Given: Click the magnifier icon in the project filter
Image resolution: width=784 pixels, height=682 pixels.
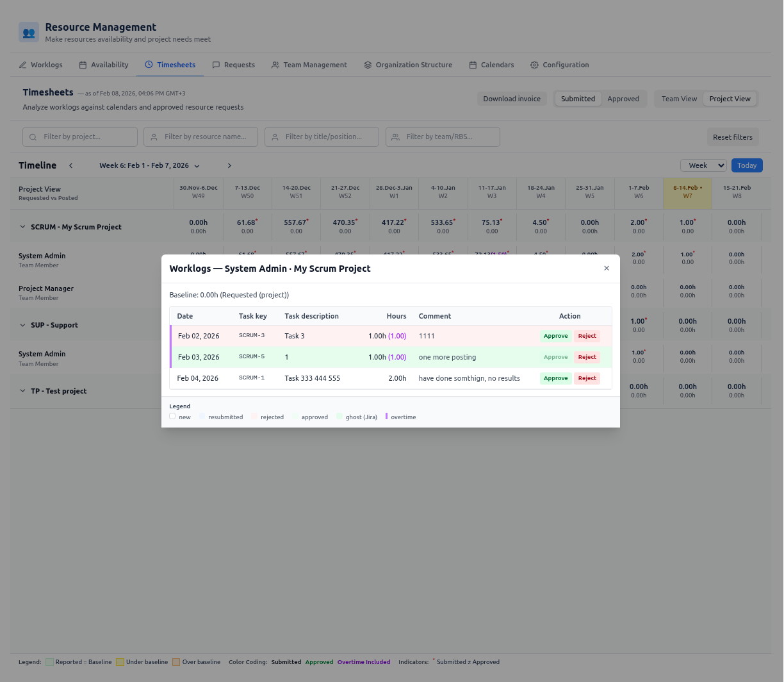Looking at the screenshot, I should (x=32, y=137).
